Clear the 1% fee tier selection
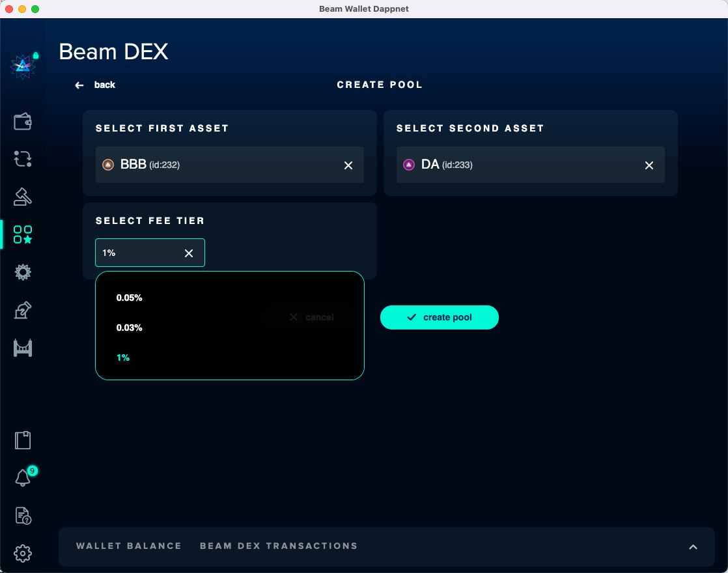Screen dimensions: 728x573 188,253
